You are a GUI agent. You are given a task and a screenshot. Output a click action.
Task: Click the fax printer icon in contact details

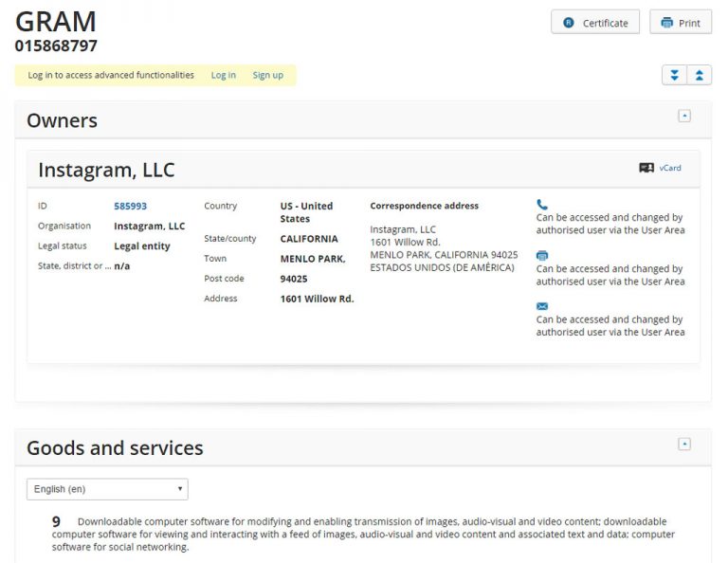(x=542, y=255)
